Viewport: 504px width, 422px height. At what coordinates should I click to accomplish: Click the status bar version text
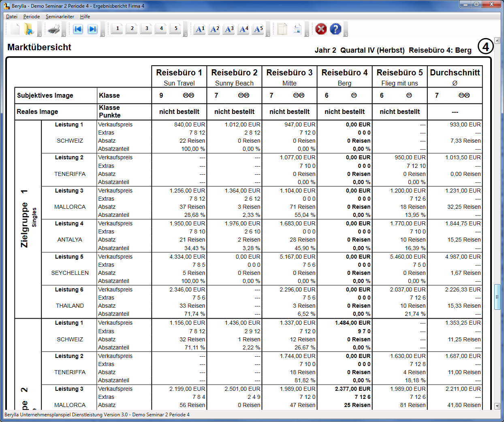point(97,415)
